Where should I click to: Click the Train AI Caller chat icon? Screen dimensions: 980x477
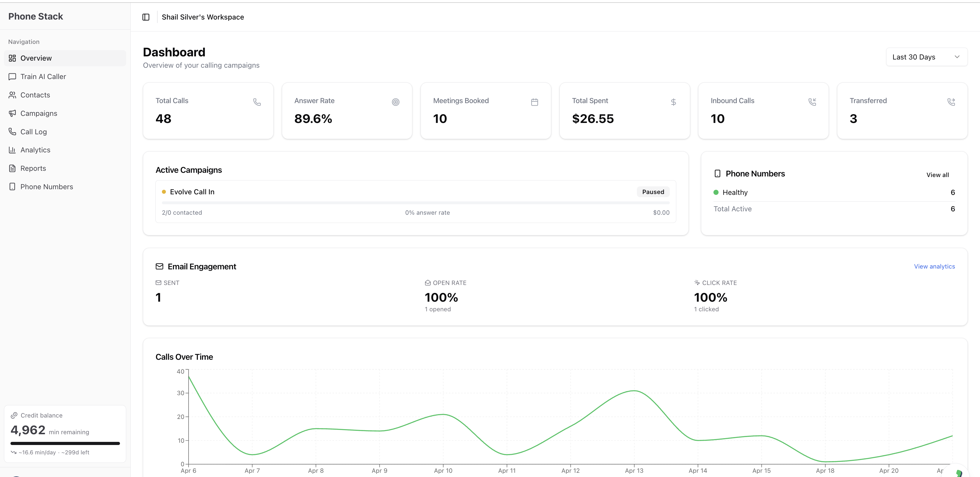pyautogui.click(x=12, y=76)
